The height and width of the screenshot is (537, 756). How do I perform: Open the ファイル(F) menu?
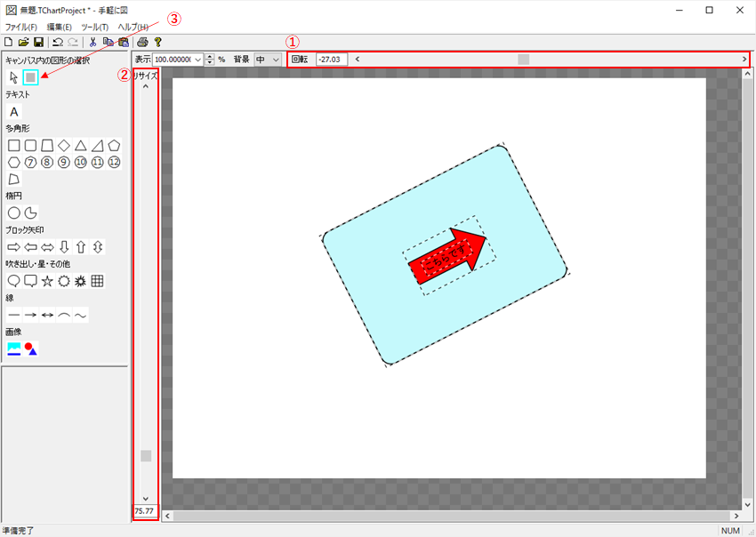21,27
